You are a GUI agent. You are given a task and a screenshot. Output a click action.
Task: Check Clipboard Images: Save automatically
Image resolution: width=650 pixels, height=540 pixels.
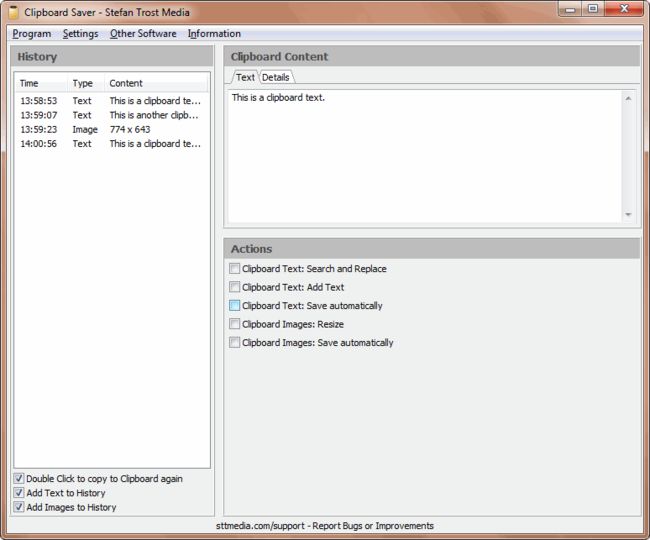234,343
